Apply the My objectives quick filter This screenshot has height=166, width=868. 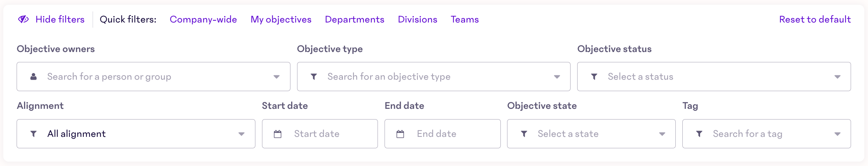click(281, 20)
